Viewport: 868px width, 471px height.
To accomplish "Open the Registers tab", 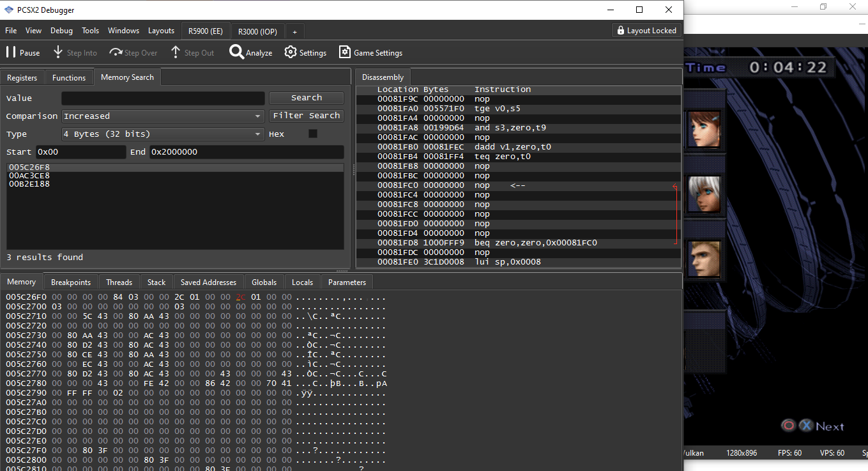I will tap(22, 77).
